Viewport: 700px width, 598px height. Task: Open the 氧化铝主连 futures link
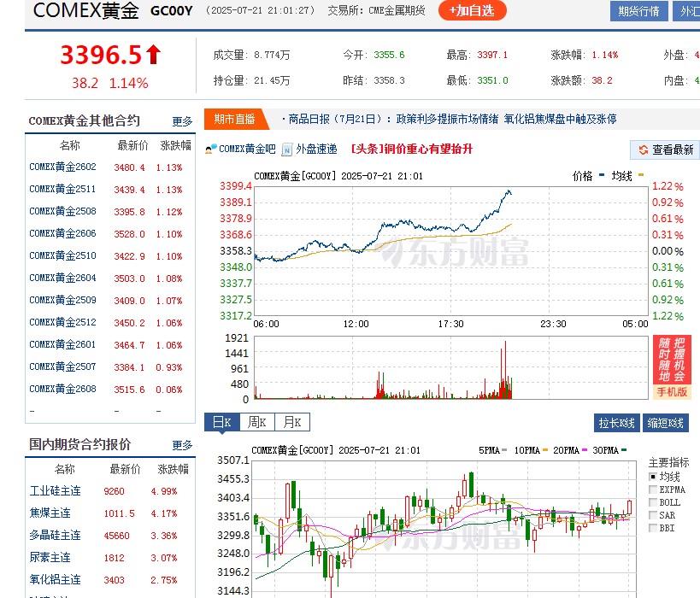click(55, 580)
